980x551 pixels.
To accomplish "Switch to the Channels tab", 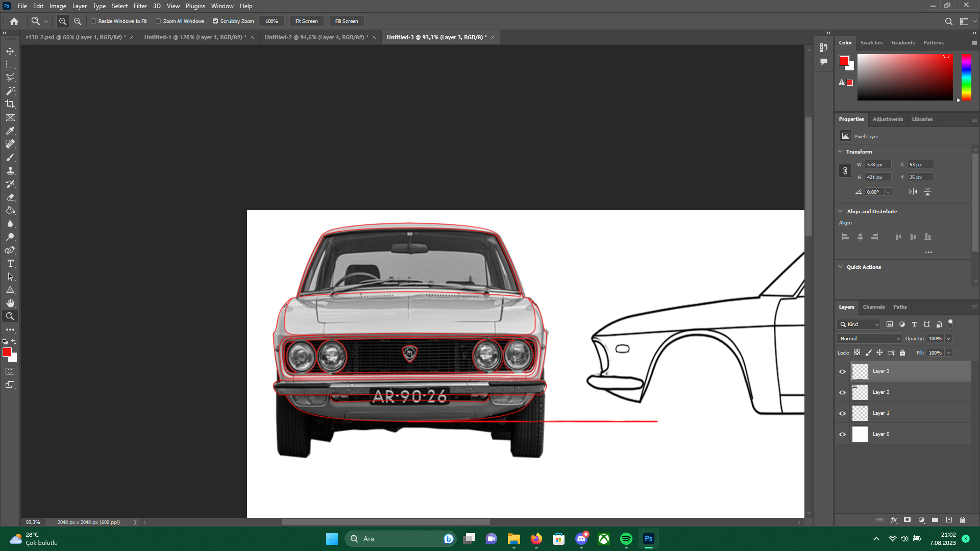I will [873, 307].
